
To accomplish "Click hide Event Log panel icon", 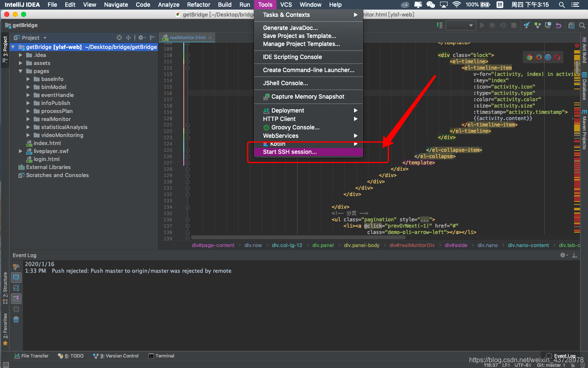I will pyautogui.click(x=575, y=255).
